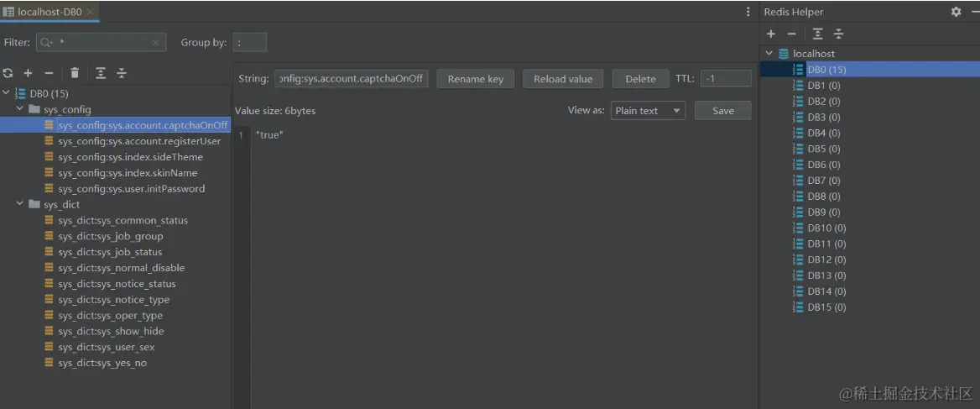Viewport: 980px width, 409px height.
Task: Close the localhost-DB0 tab
Action: pos(90,12)
